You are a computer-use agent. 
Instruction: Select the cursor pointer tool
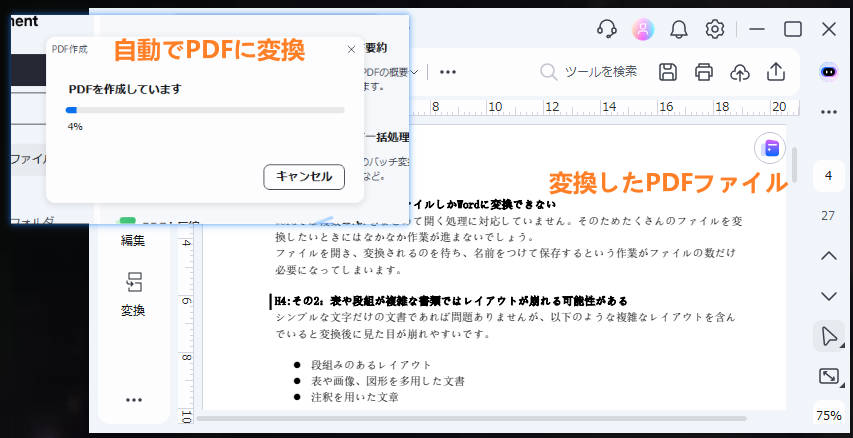click(829, 336)
